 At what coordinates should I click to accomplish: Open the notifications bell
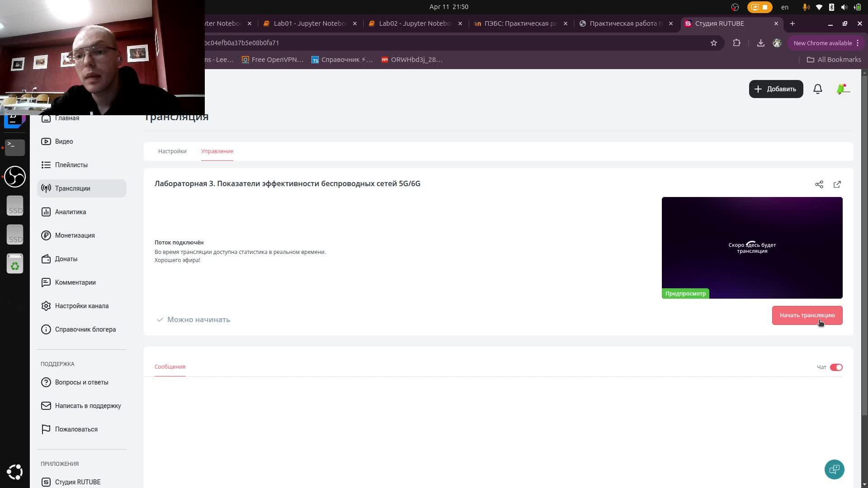(x=817, y=89)
